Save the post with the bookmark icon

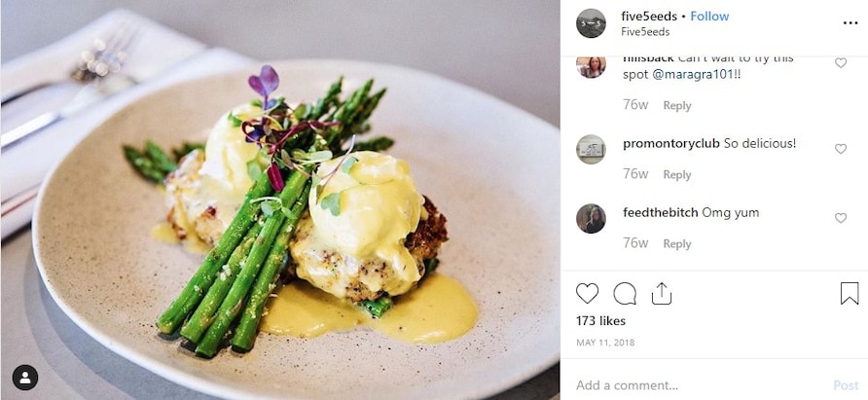coord(850,294)
